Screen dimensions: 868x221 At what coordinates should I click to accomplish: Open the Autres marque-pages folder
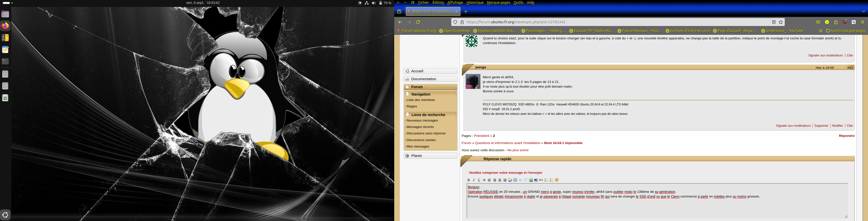846,31
